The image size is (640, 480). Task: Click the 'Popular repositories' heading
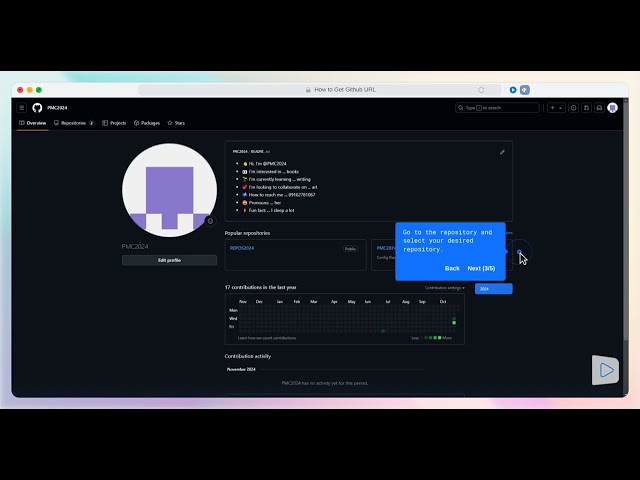point(247,233)
